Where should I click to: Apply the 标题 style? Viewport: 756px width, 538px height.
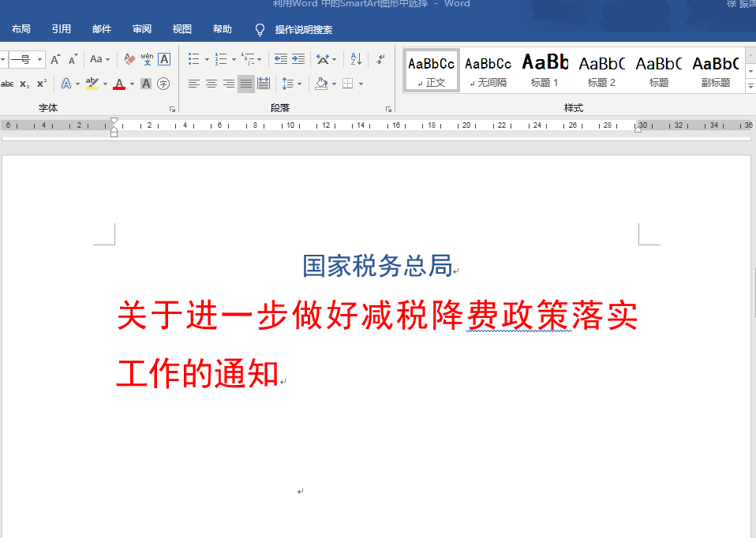(x=659, y=70)
